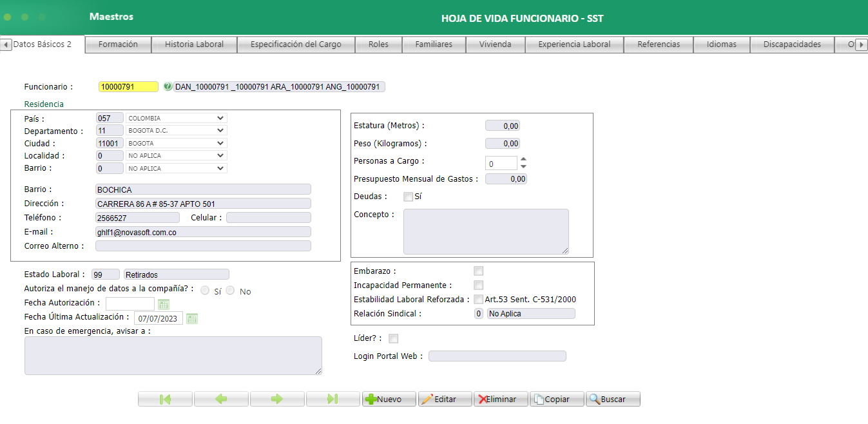
Task: Open the Especificación del Cargo tab
Action: point(296,44)
